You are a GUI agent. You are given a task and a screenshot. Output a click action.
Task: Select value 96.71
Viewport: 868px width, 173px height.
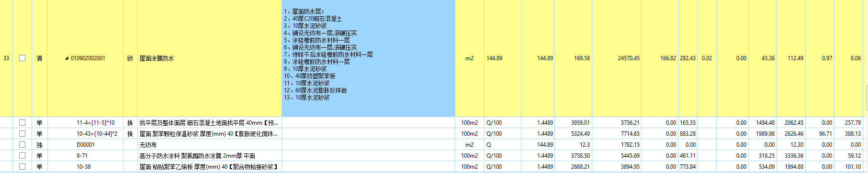point(825,134)
